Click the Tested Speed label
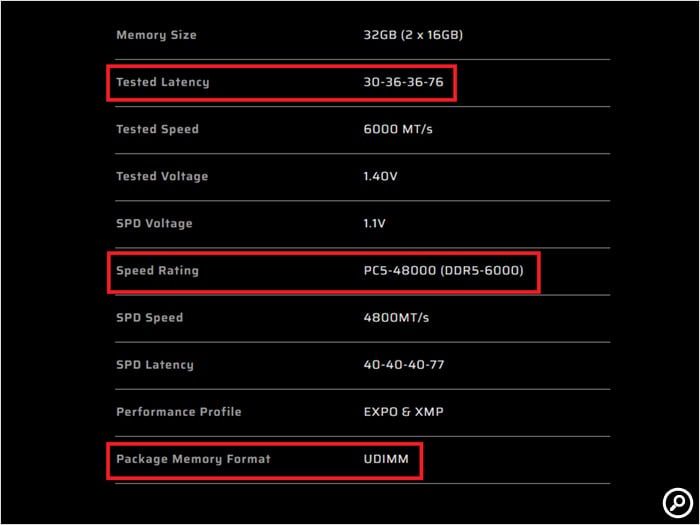This screenshot has width=700, height=525. pyautogui.click(x=157, y=129)
